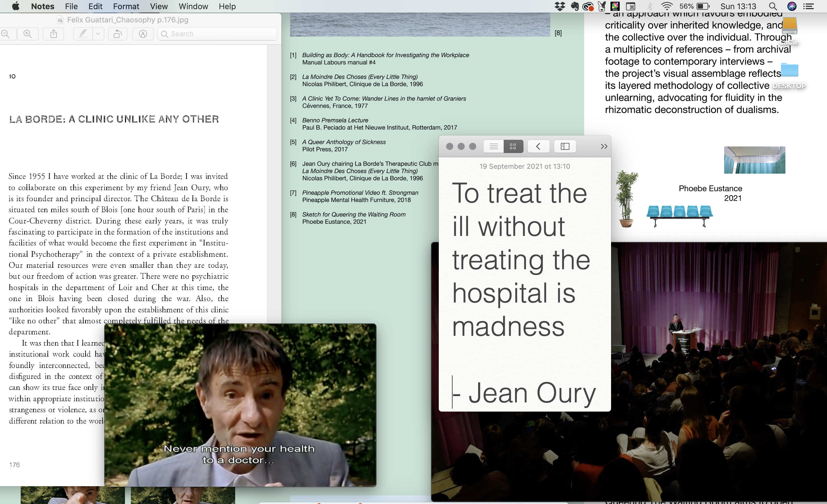Open the Notification Center list icon
This screenshot has width=827, height=504.
[809, 6]
